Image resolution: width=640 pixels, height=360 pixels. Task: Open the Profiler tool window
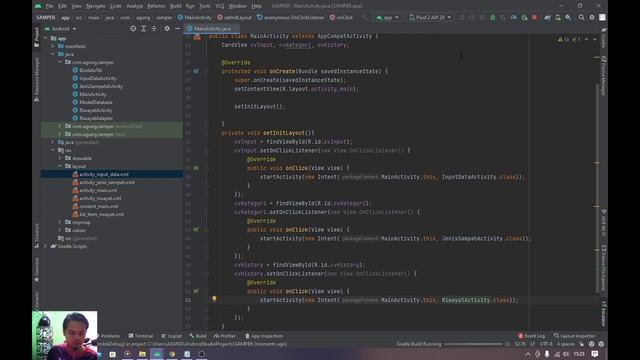point(225,336)
